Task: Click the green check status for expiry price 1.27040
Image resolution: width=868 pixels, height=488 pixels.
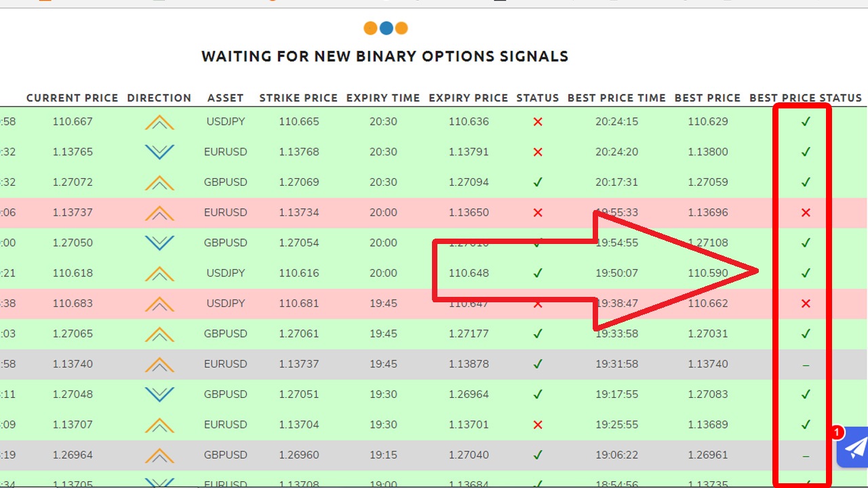Action: coord(538,455)
